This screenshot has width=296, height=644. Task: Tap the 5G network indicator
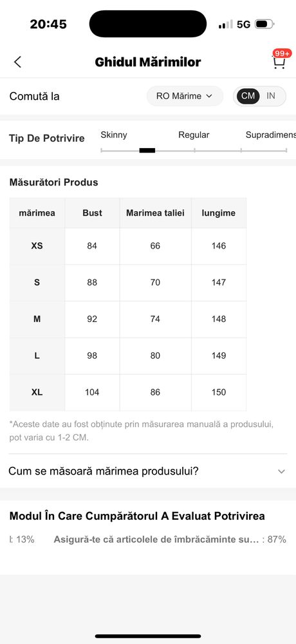243,24
